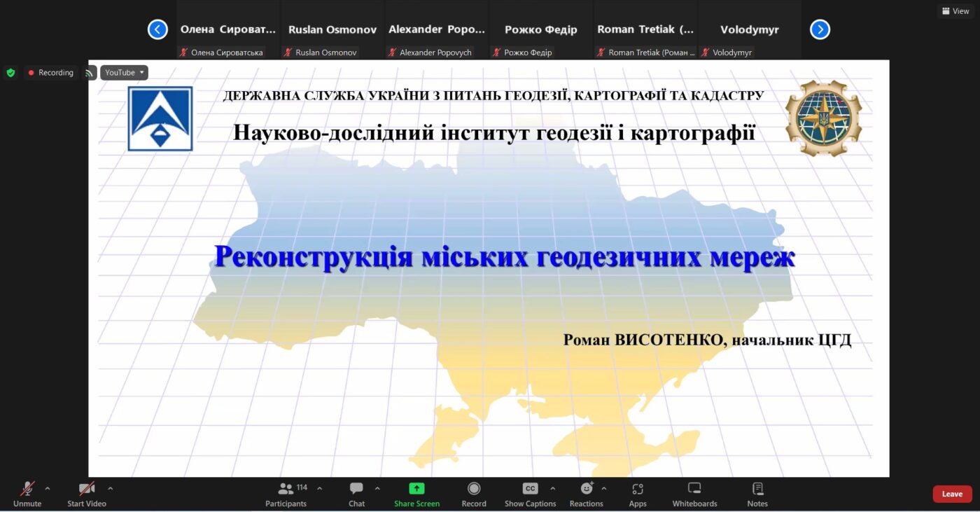
Task: Open the Chat panel
Action: click(356, 494)
